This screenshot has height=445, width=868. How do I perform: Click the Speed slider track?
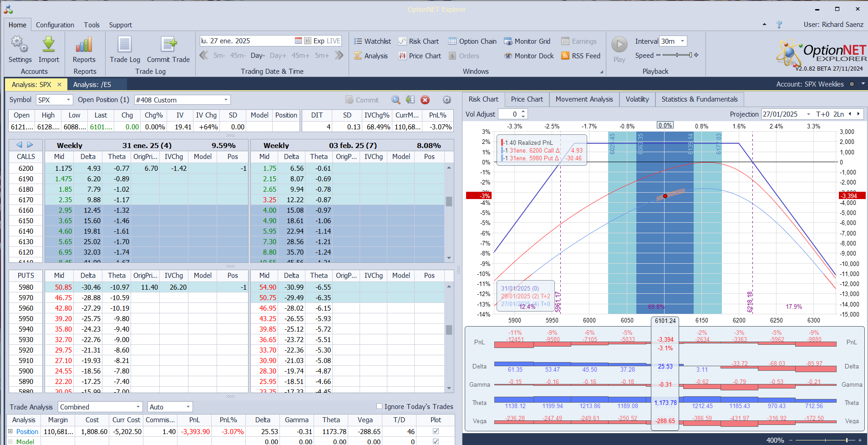coord(677,55)
